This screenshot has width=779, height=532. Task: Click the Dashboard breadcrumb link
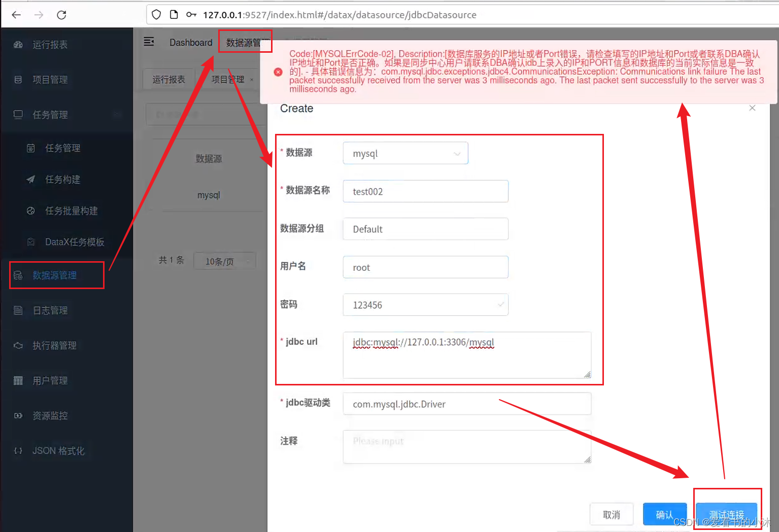click(191, 43)
